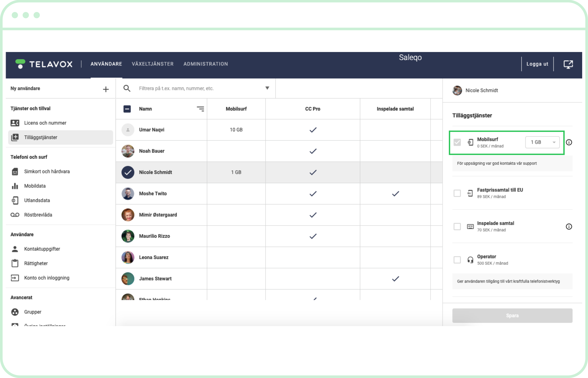Toggle the select-all checkbox beside Namn
Screen dimensions: 588x378
pyautogui.click(x=127, y=109)
